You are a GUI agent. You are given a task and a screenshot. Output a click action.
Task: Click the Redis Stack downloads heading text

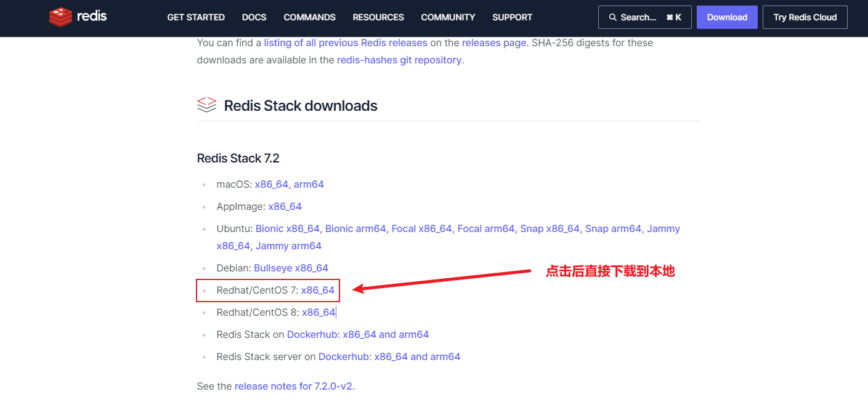tap(301, 106)
